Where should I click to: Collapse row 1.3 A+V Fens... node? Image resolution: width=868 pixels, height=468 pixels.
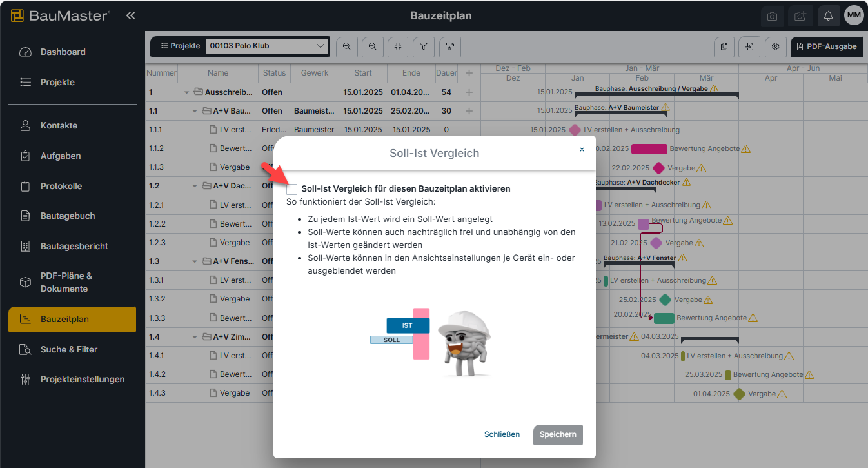coord(195,261)
